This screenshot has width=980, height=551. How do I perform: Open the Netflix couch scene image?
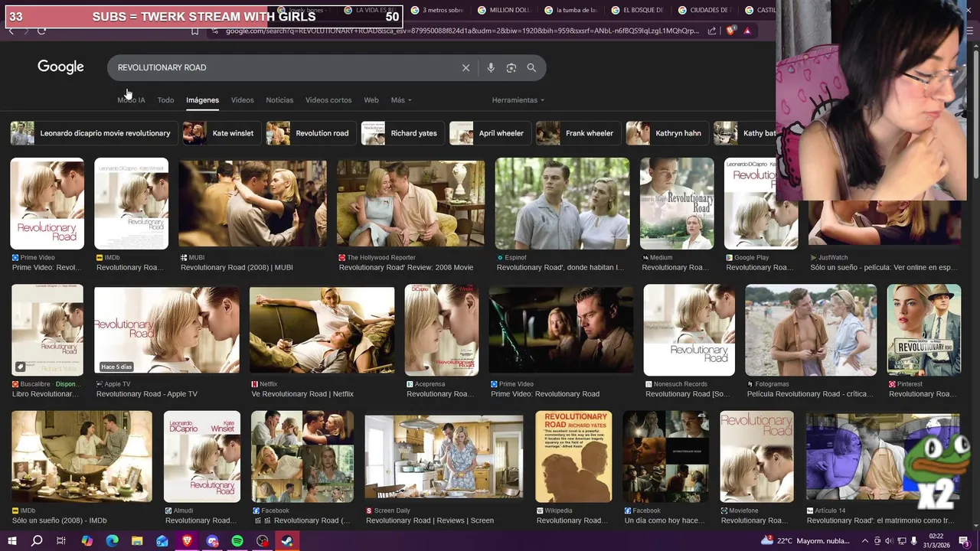pyautogui.click(x=322, y=331)
